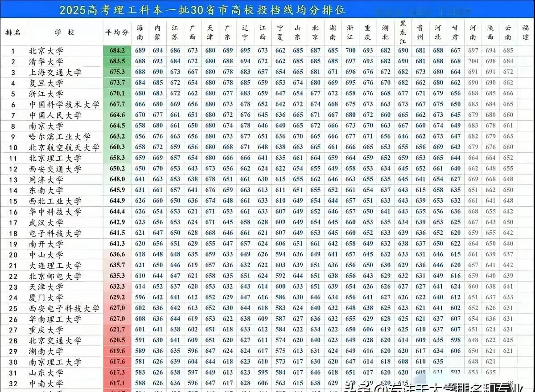
Task: Click the 甘肃 province column header
Action: (x=455, y=33)
